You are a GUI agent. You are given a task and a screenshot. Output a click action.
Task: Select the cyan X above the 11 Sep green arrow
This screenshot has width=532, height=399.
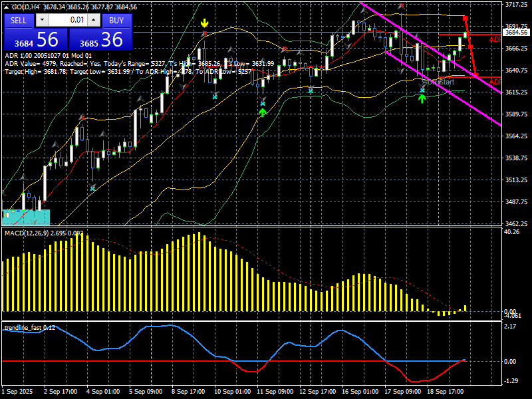click(262, 104)
